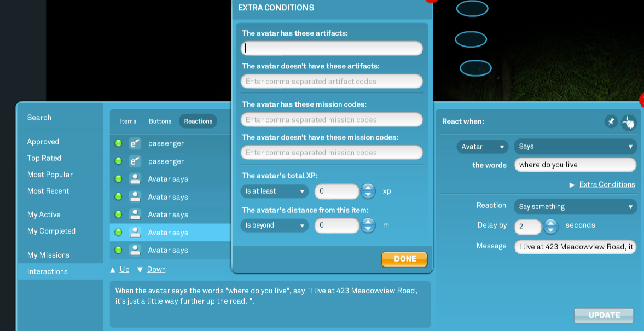Go to My Missions
The image size is (644, 331).
48,255
